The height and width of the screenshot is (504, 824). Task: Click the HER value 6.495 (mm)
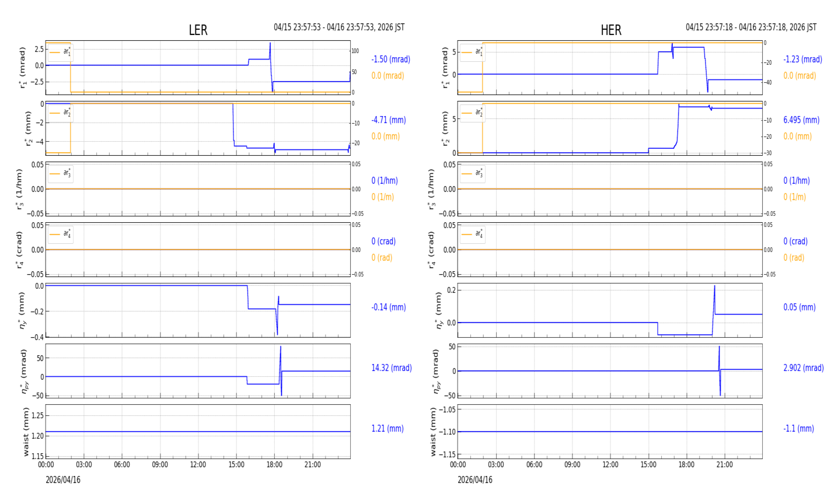pyautogui.click(x=801, y=120)
